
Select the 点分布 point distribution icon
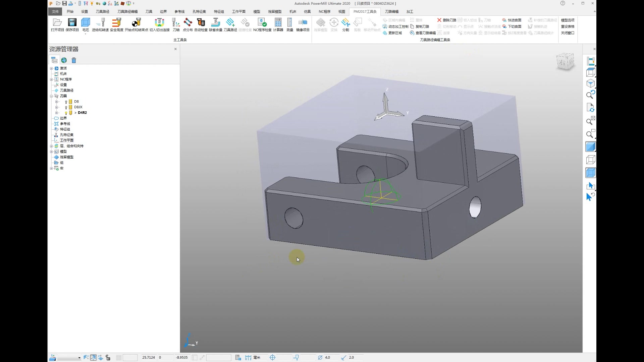188,25
